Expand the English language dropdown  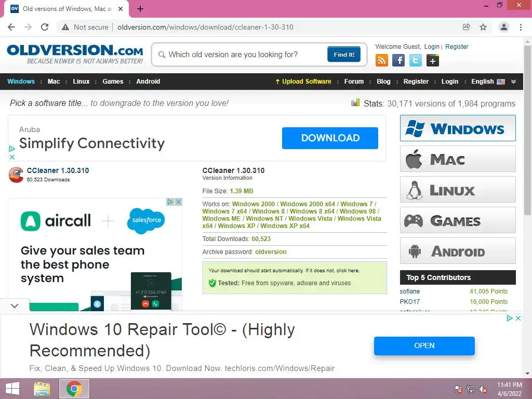pyautogui.click(x=494, y=82)
